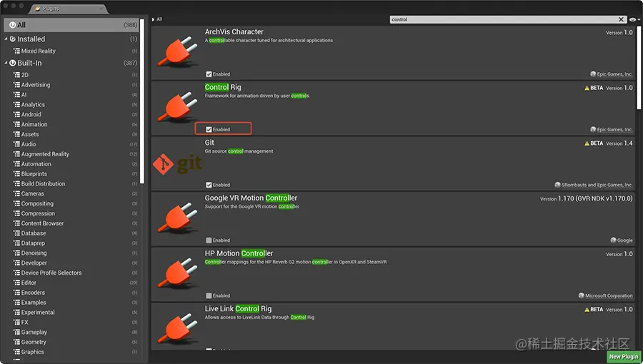Click the vendor icon next to Microsoft Corporation
Image resolution: width=643 pixels, height=364 pixels.
(581, 295)
